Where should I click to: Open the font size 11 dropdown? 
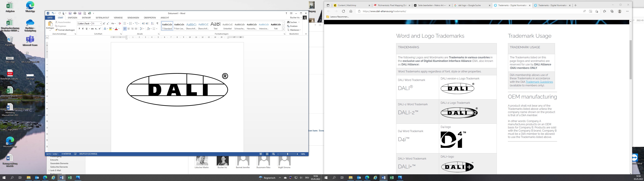pyautogui.click(x=100, y=23)
